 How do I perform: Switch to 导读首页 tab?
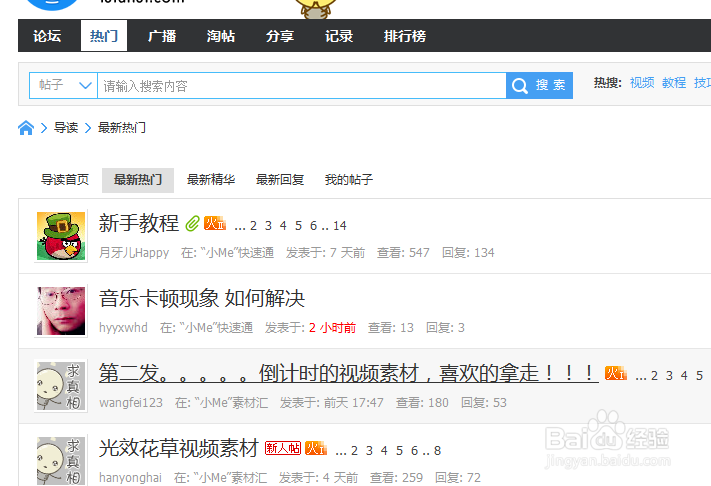pos(65,180)
